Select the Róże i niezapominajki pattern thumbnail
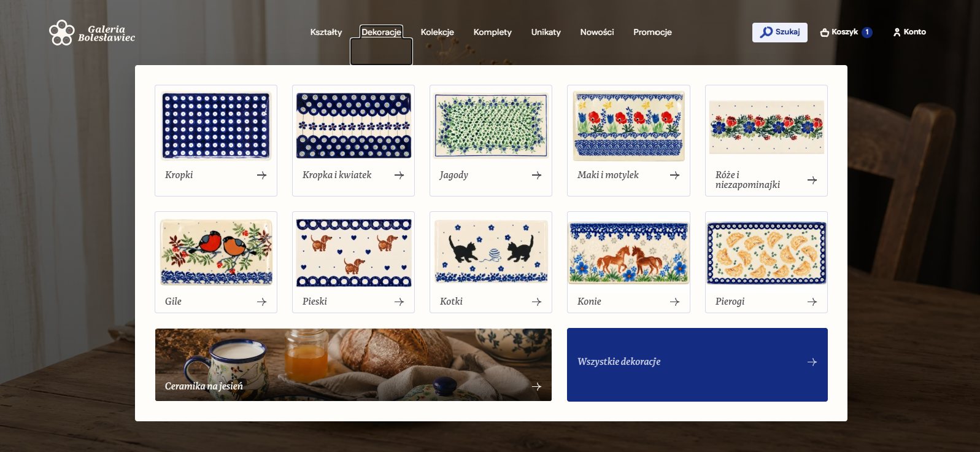Image resolution: width=980 pixels, height=452 pixels. 766,127
